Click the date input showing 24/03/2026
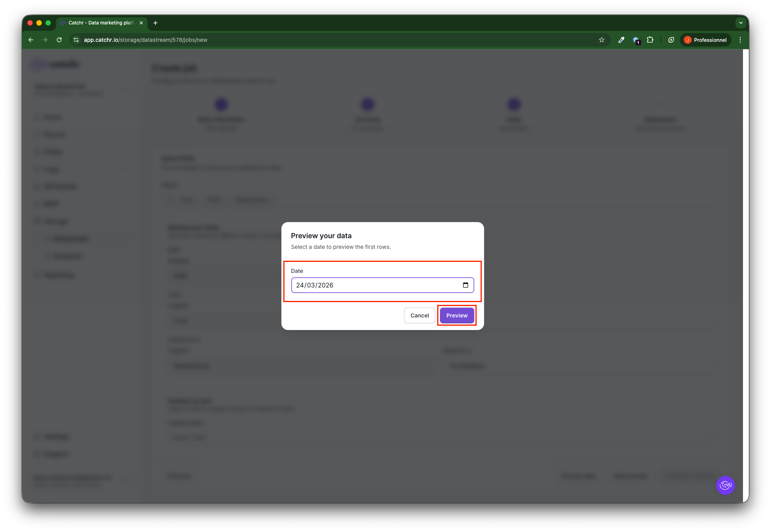This screenshot has height=532, width=771. point(375,285)
